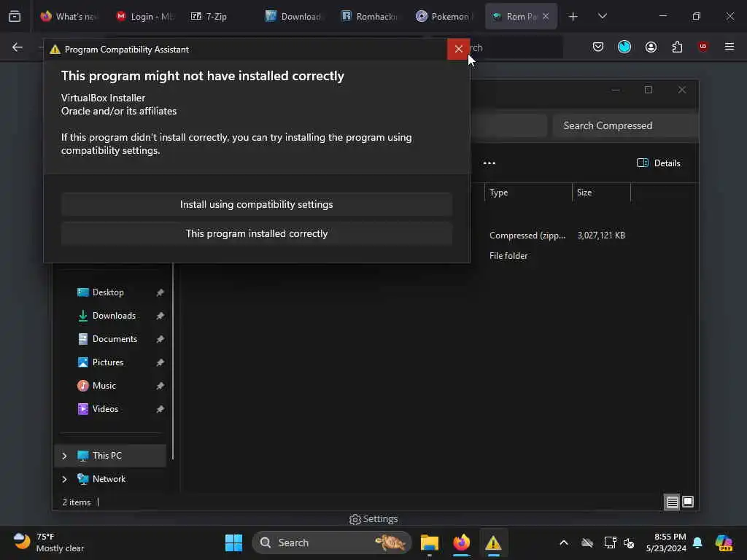The width and height of the screenshot is (747, 560).
Task: Open the muted volume tray icon
Action: 629,542
